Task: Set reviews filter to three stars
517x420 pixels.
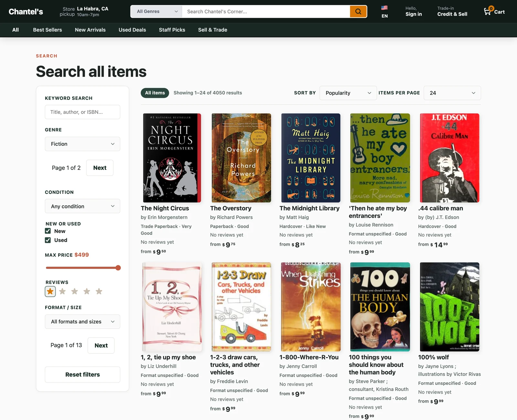Action: tap(75, 291)
